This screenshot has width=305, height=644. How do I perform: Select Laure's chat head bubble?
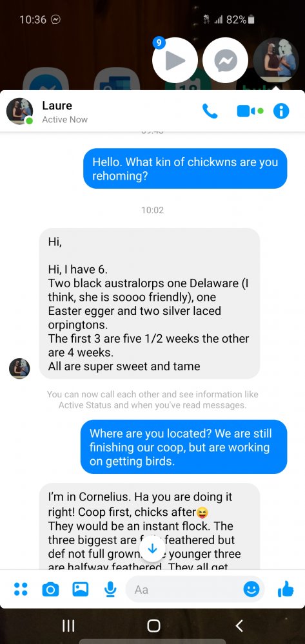coord(276,61)
